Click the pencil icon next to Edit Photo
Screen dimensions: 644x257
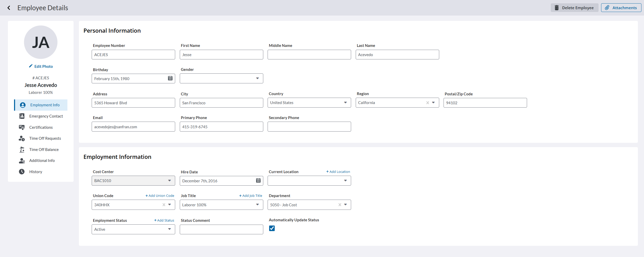pos(31,66)
